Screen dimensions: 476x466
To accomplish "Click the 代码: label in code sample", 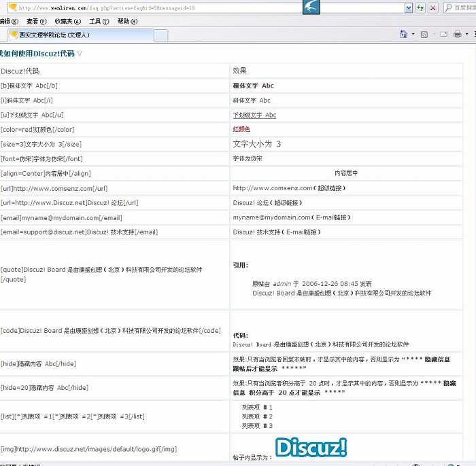I will (x=241, y=336).
